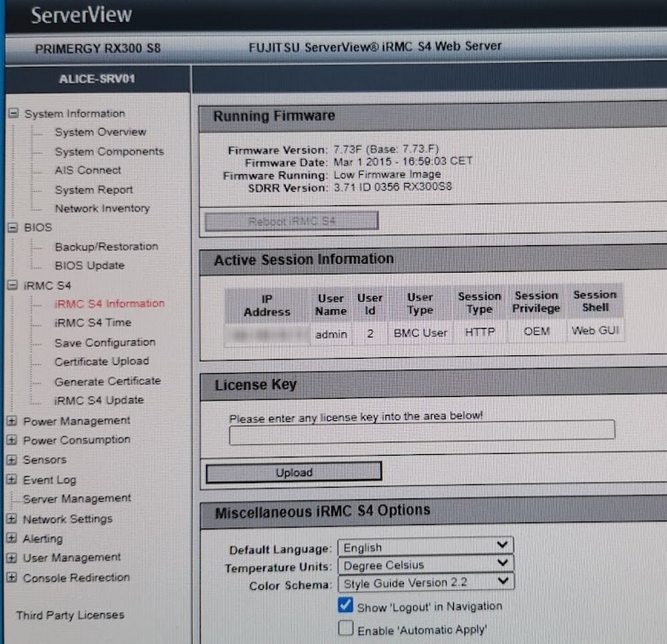Click the PRIMERGY RX300 S8 model label

tap(98, 49)
